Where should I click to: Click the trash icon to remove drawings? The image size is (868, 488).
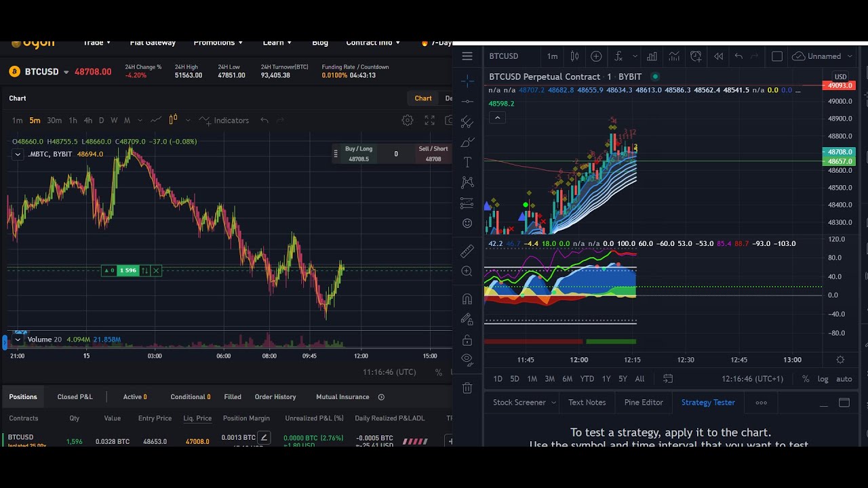(x=467, y=388)
